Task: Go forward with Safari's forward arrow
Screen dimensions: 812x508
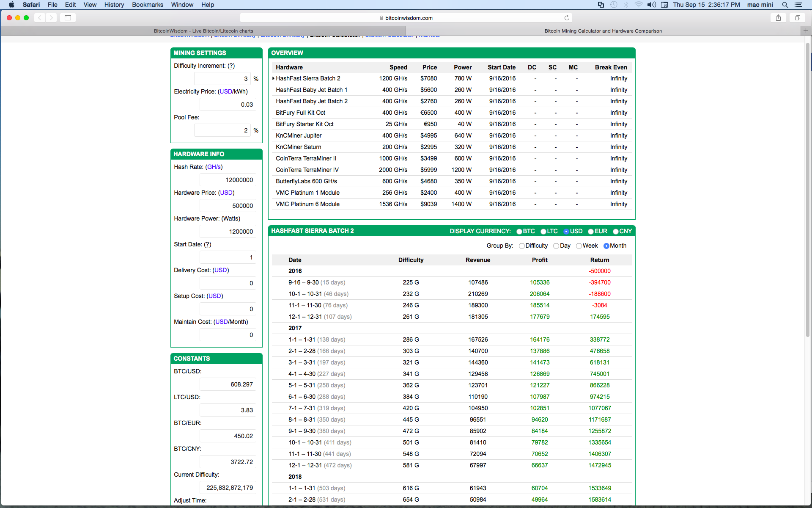Action: click(51, 18)
